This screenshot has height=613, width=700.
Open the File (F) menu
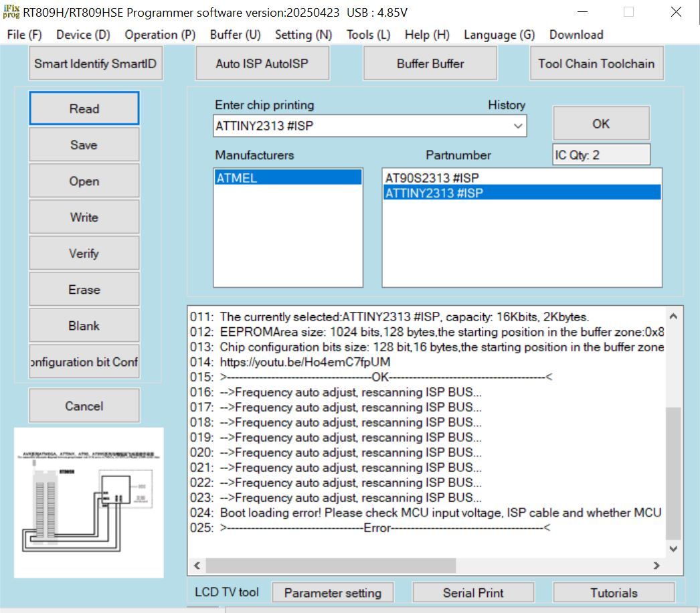pyautogui.click(x=24, y=35)
